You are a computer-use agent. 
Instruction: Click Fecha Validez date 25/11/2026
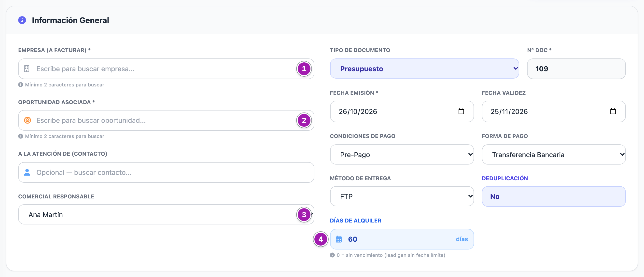pyautogui.click(x=509, y=111)
